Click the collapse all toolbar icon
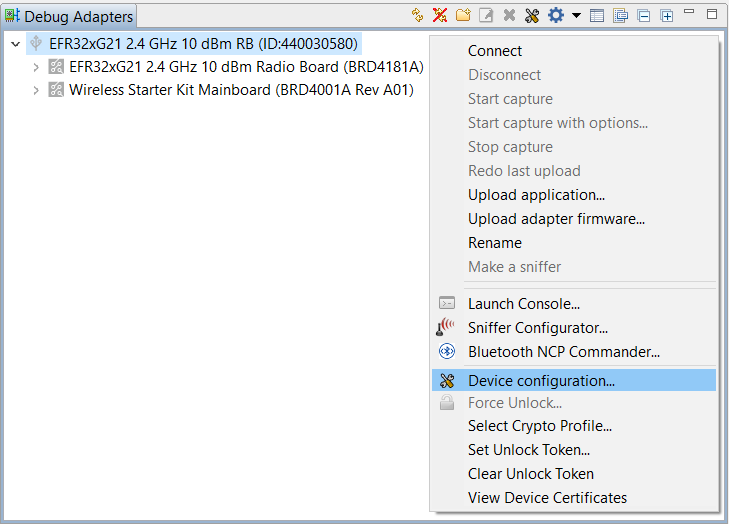The image size is (729, 524). click(x=645, y=15)
